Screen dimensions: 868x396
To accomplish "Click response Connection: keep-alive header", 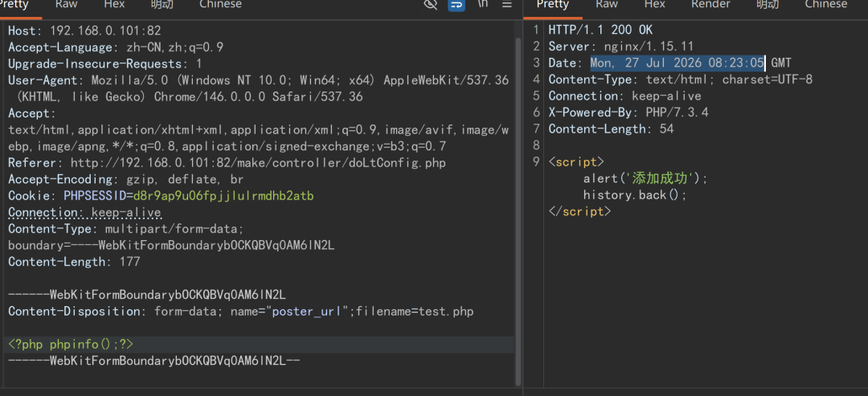I will [625, 96].
